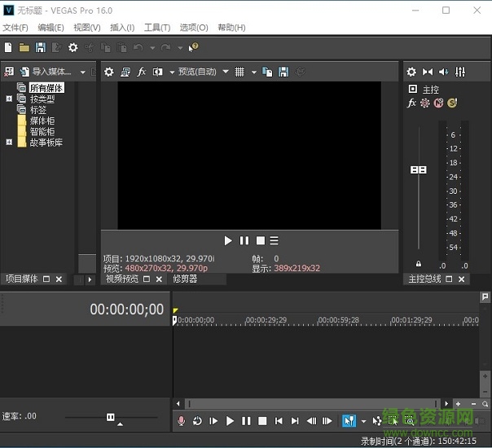Click the timeline horizontal scrollbar
Viewport: 492px width, 448px height.
310,403
